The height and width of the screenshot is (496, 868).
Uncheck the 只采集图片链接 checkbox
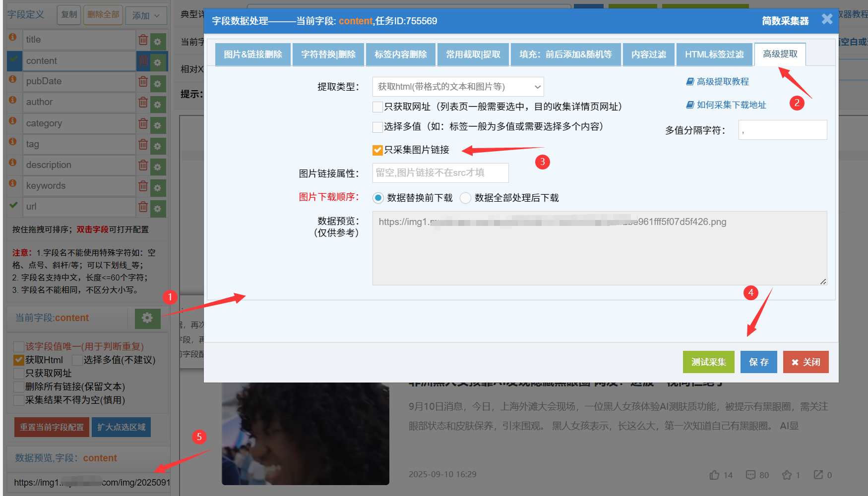click(378, 150)
